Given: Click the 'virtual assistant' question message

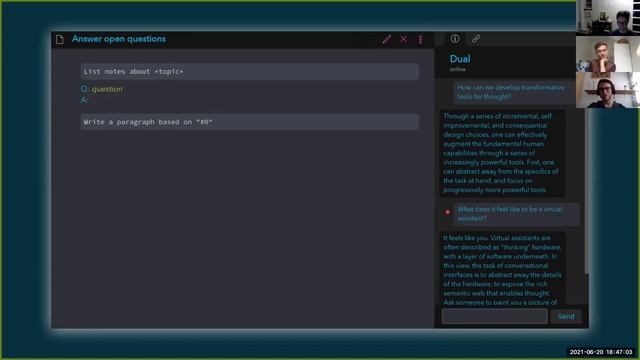Looking at the screenshot, I should 516,214.
